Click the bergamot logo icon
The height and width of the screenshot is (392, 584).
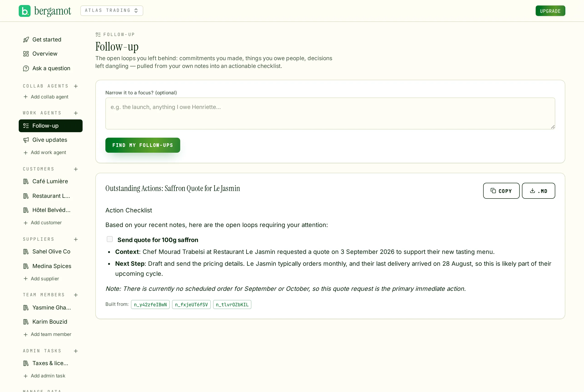pyautogui.click(x=24, y=11)
